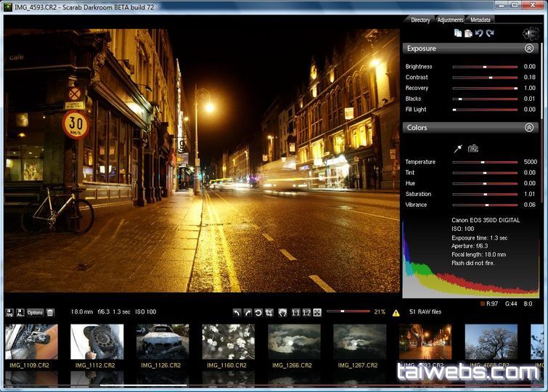The height and width of the screenshot is (392, 548).
Task: Toggle fit-to-screen zoom
Action: click(x=317, y=312)
